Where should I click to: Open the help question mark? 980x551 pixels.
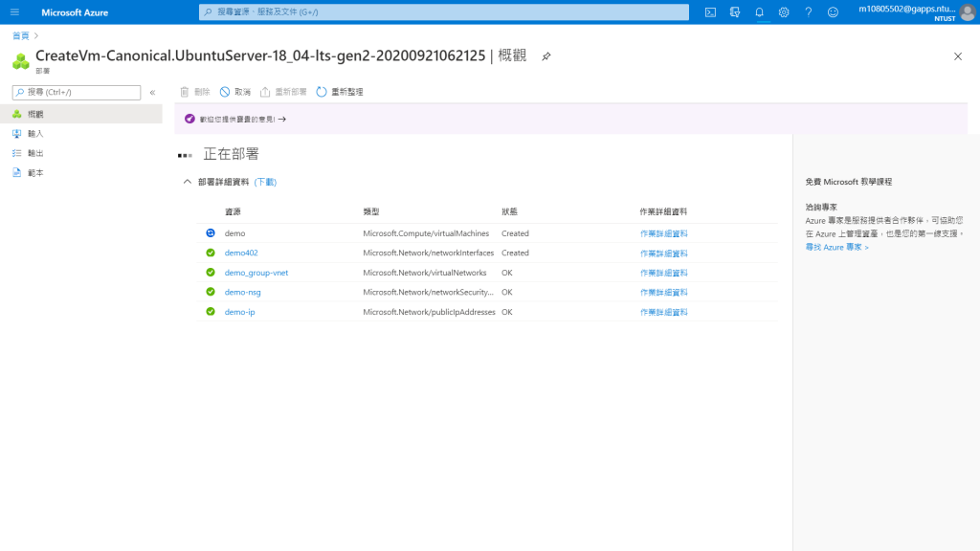pos(808,11)
